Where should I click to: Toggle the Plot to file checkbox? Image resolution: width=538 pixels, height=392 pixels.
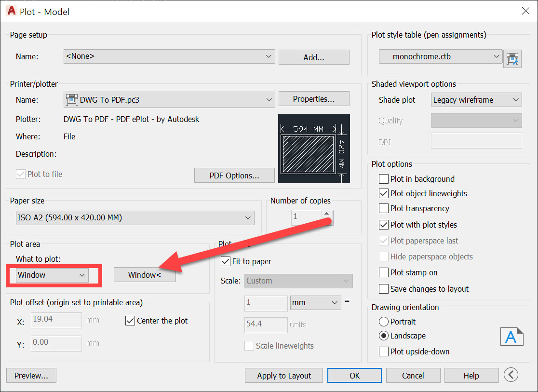point(21,174)
